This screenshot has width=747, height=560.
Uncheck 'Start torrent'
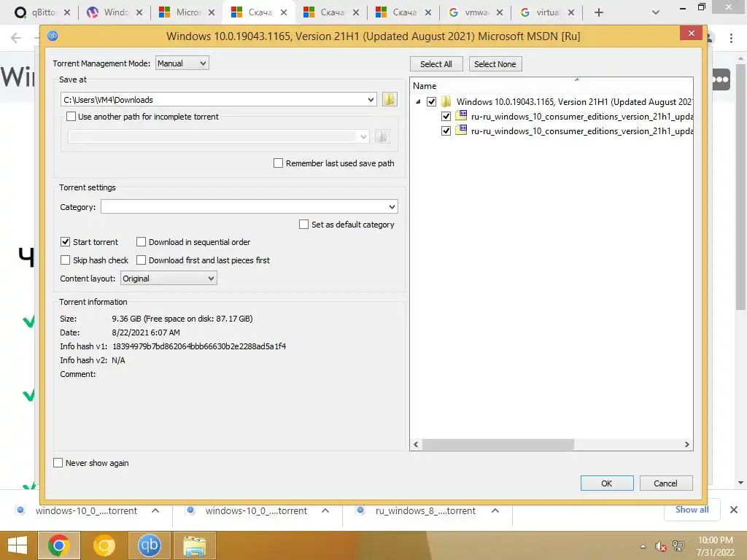coord(65,242)
